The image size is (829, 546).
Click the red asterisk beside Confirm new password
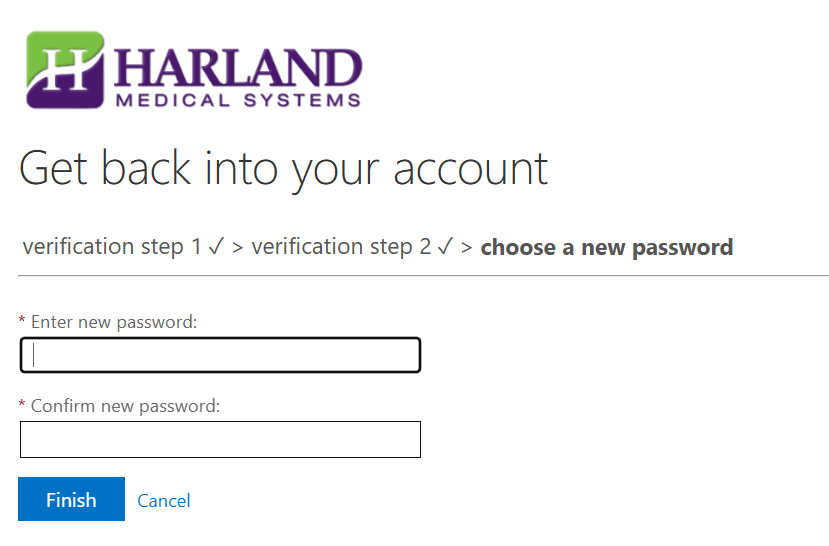23,405
